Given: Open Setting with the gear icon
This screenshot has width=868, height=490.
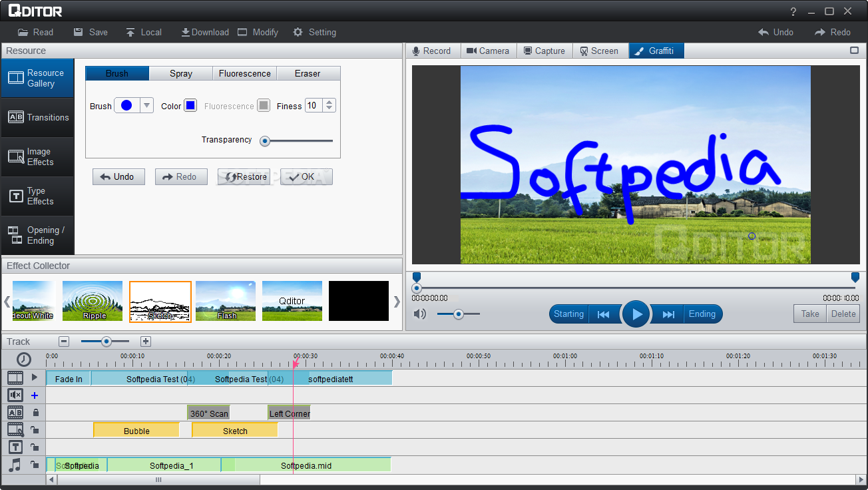Looking at the screenshot, I should point(314,32).
